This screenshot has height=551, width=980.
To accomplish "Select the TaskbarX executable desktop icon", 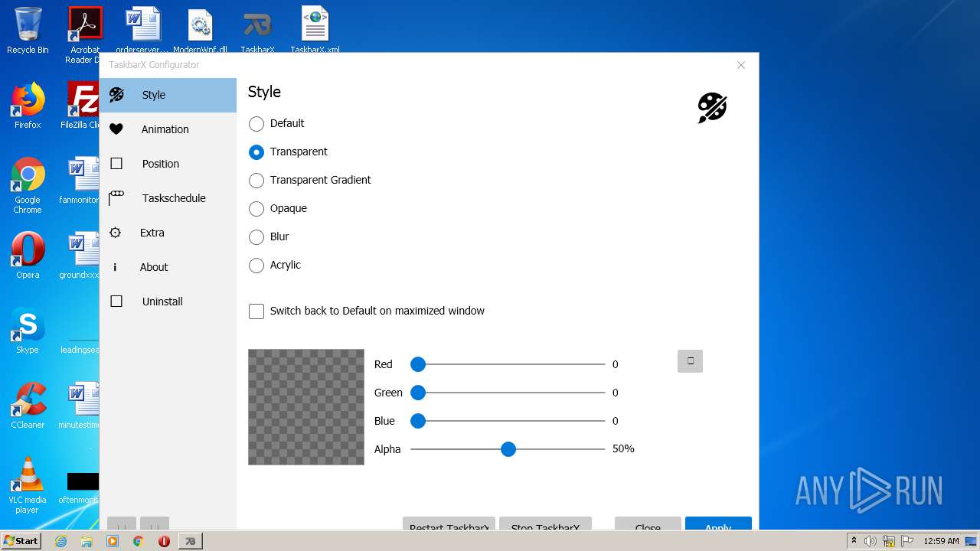I will point(257,31).
